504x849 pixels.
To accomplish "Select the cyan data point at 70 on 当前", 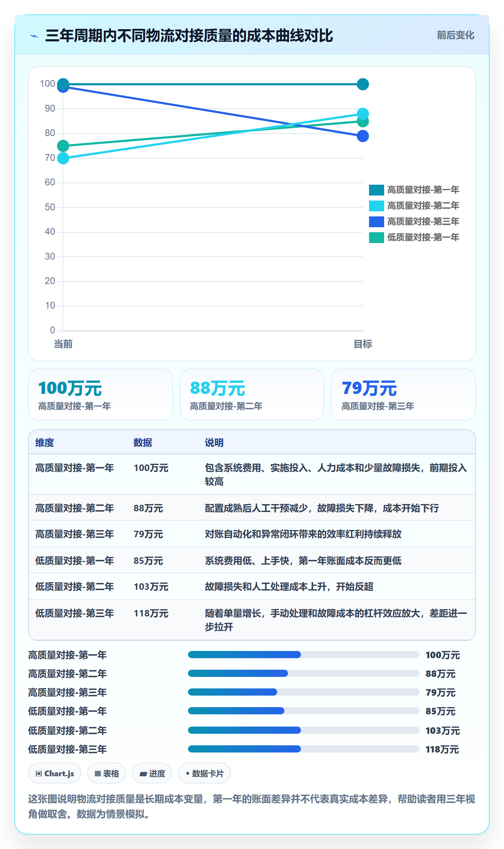I will tap(63, 158).
